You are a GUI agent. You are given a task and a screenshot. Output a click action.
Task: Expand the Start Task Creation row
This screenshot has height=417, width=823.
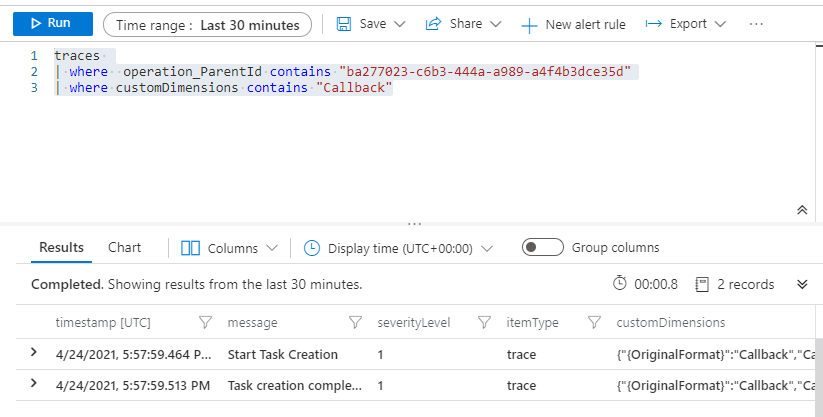click(x=34, y=353)
